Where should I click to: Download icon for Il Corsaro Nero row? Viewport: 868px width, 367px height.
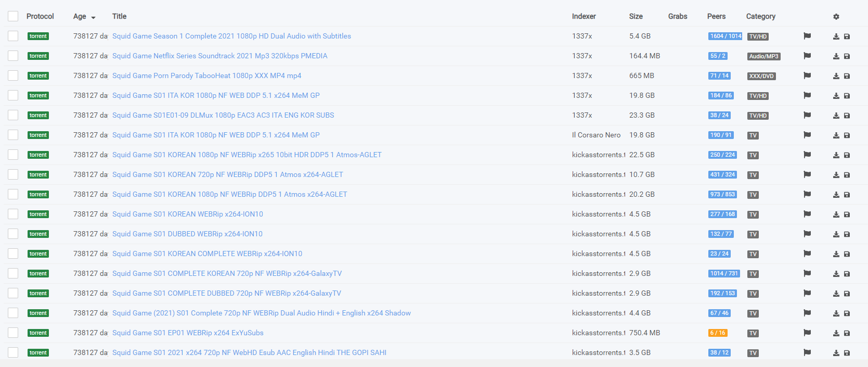coord(836,135)
